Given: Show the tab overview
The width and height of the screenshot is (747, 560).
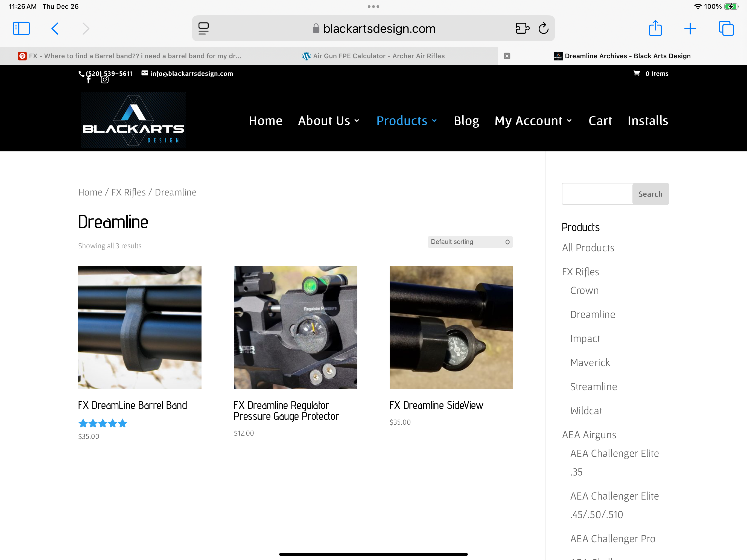Looking at the screenshot, I should [726, 28].
